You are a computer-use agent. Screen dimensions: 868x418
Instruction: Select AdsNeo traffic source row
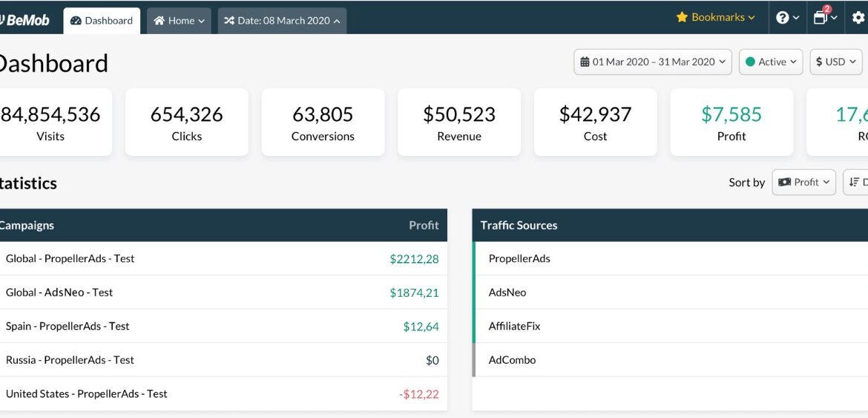click(670, 293)
